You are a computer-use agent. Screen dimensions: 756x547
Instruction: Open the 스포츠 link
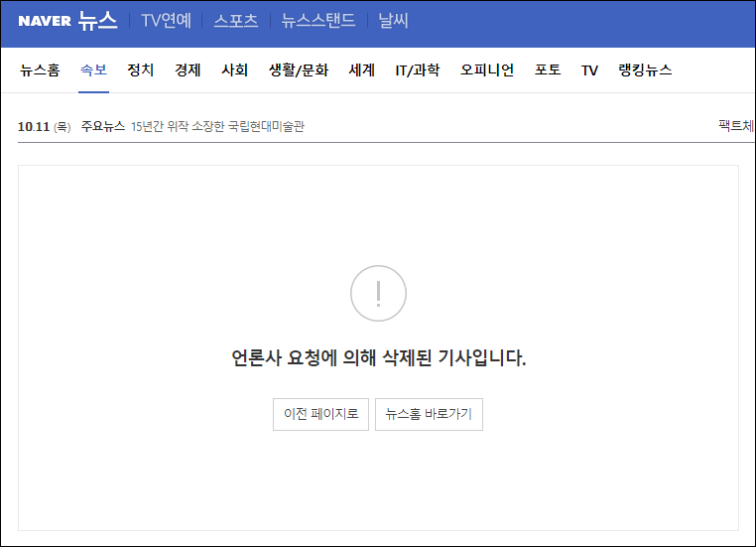click(x=236, y=21)
